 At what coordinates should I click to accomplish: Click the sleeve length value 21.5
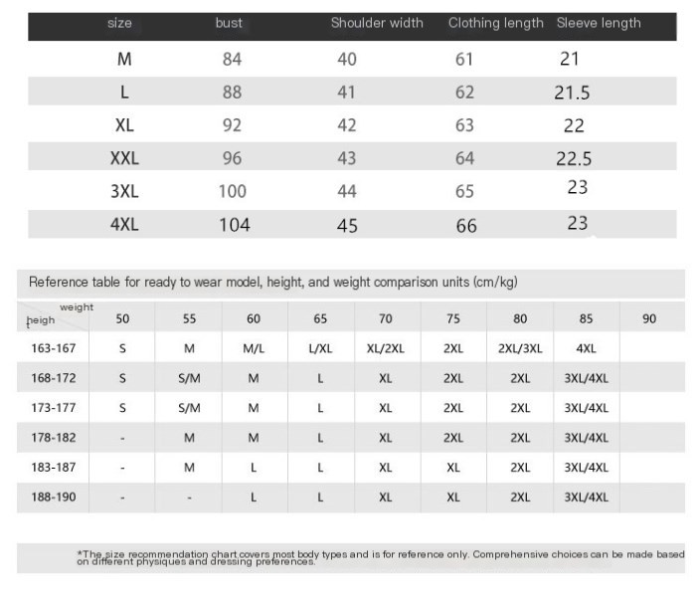point(572,94)
